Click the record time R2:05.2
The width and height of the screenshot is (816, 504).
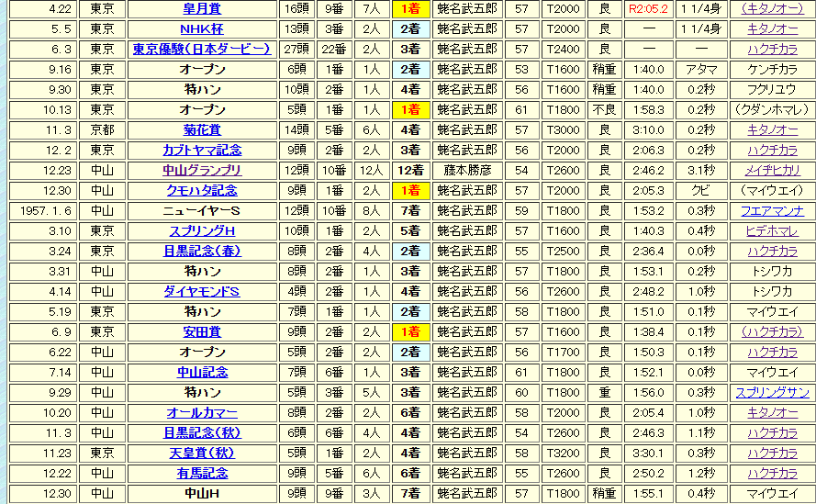[x=648, y=9]
